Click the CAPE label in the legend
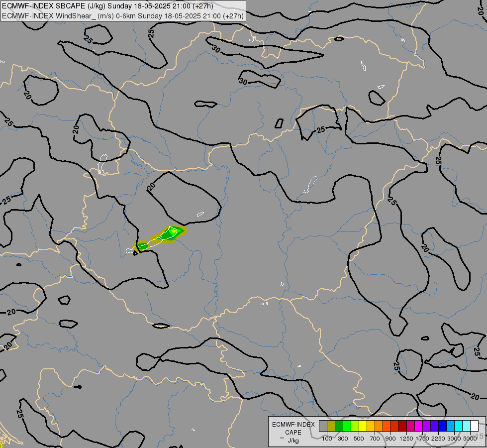Image resolution: width=487 pixels, height=448 pixels. click(293, 433)
